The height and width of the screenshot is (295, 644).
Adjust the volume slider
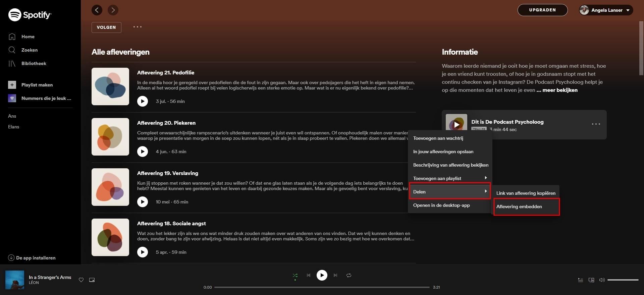(x=623, y=280)
